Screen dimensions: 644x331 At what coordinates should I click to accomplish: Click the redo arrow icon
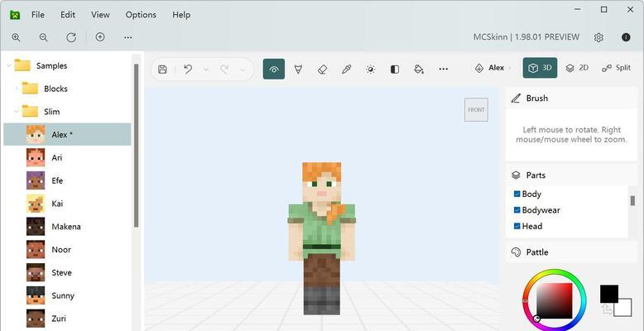pos(224,69)
